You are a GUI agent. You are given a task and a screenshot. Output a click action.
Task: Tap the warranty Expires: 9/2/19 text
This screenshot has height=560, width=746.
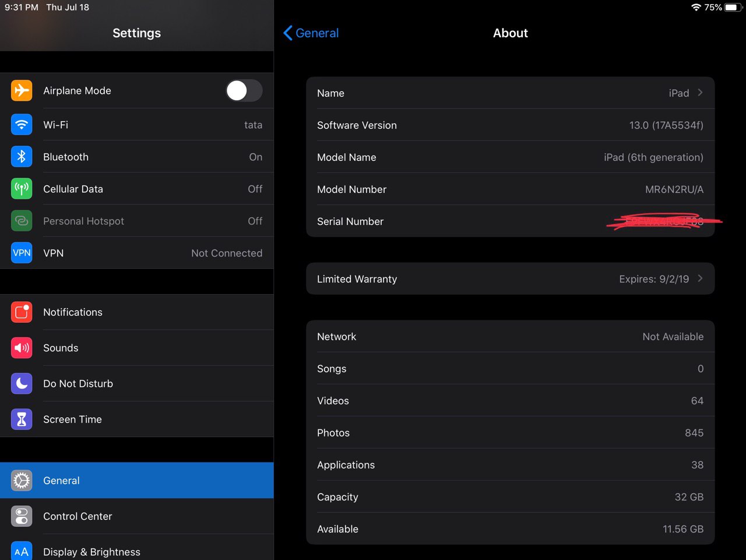click(x=654, y=279)
